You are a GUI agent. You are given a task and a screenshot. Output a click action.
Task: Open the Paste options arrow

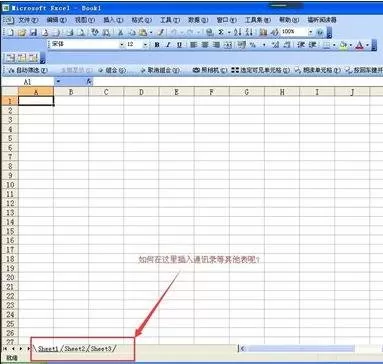(x=151, y=32)
